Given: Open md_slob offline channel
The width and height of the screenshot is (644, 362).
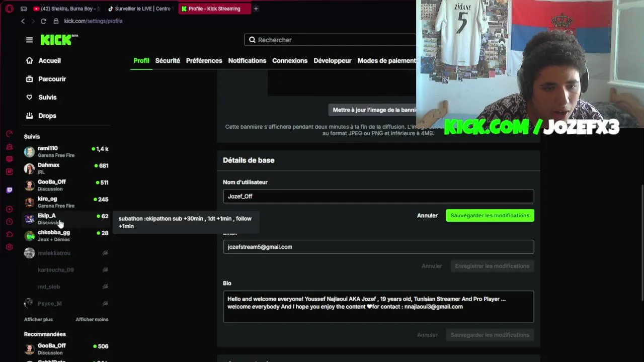Looking at the screenshot, I should (66, 287).
